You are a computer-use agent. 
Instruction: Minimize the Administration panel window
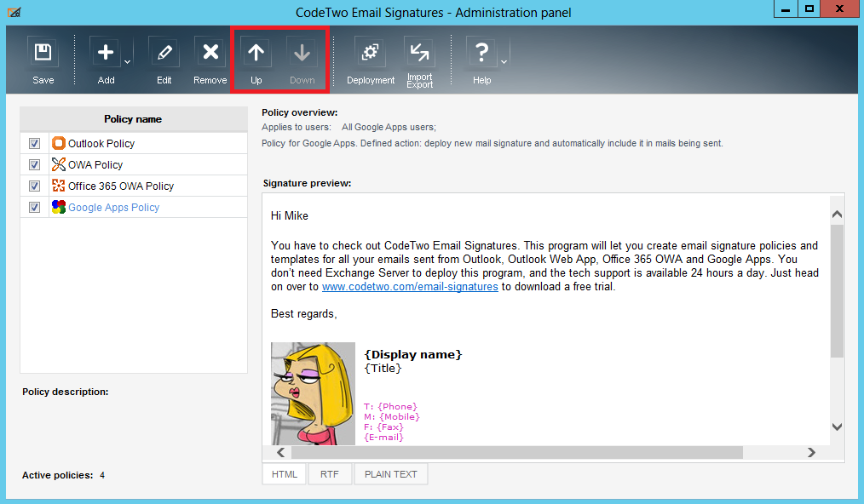click(x=786, y=9)
